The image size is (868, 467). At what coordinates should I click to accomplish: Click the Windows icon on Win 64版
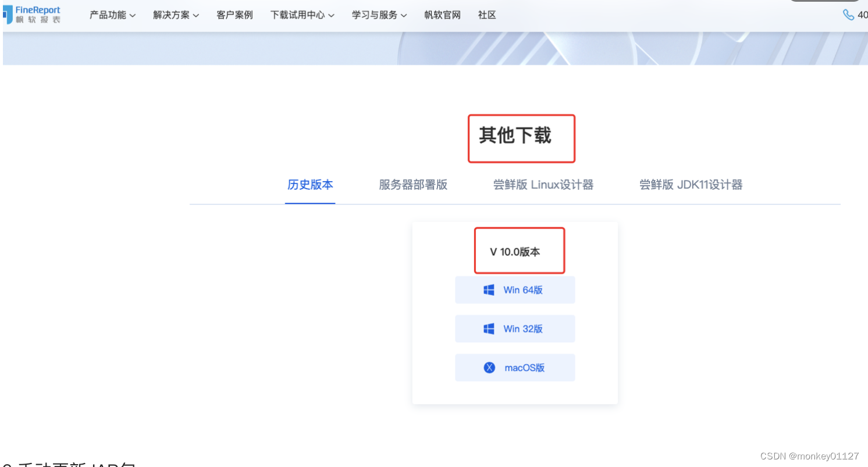[489, 290]
